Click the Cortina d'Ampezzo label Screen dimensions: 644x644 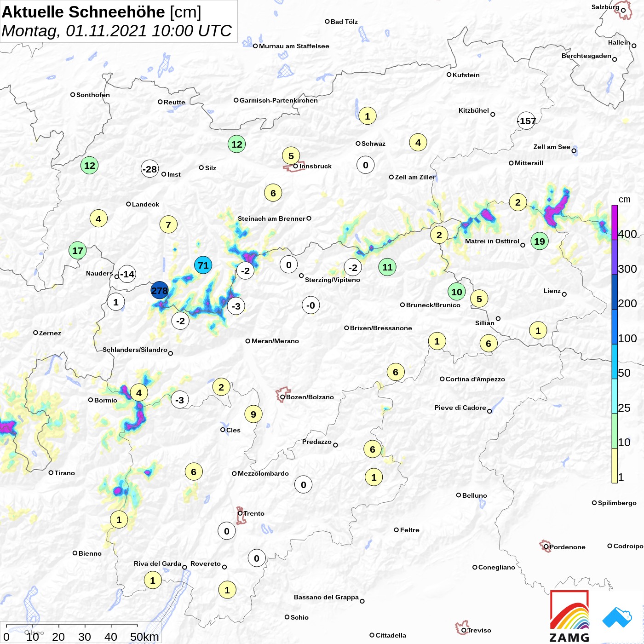(x=475, y=379)
